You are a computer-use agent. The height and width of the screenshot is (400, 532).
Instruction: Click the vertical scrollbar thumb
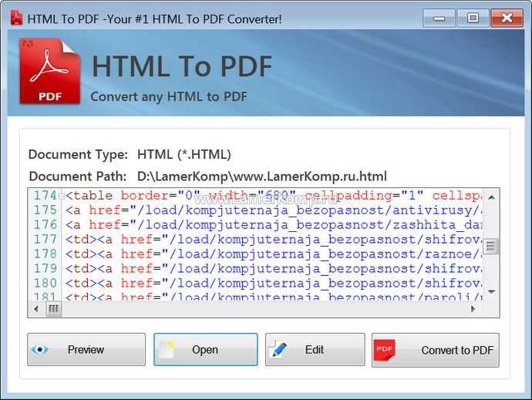[x=490, y=246]
